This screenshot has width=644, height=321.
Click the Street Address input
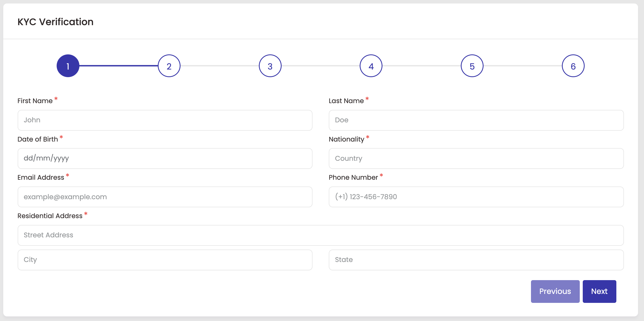(320, 235)
